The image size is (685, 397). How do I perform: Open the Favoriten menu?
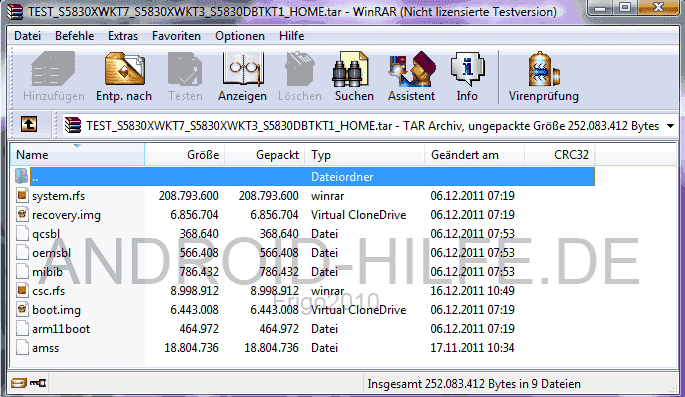coord(176,36)
